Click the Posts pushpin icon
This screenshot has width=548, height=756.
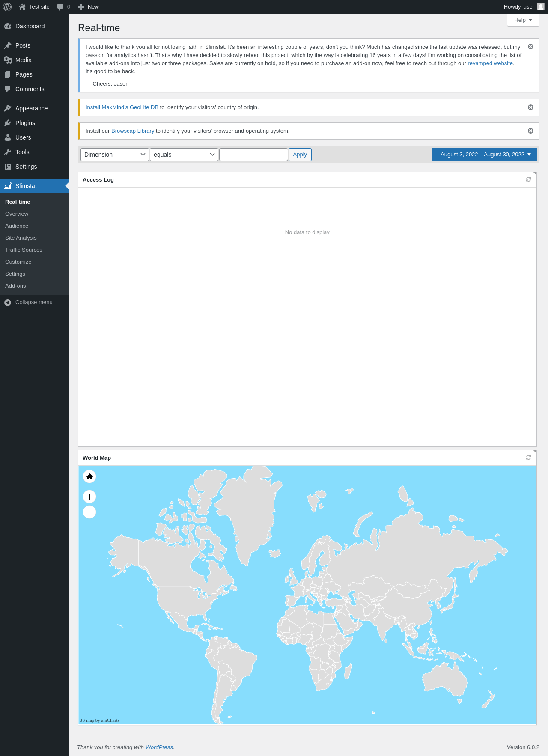tap(8, 45)
